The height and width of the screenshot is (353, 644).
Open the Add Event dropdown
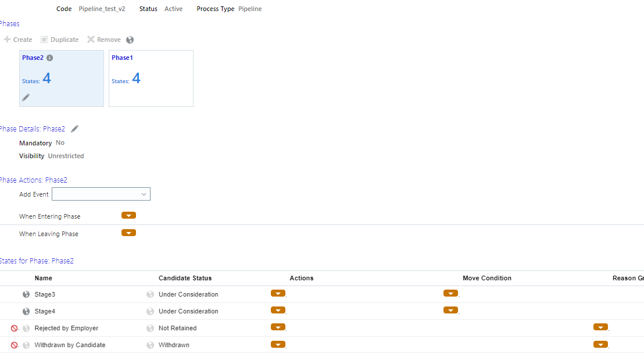[101, 194]
